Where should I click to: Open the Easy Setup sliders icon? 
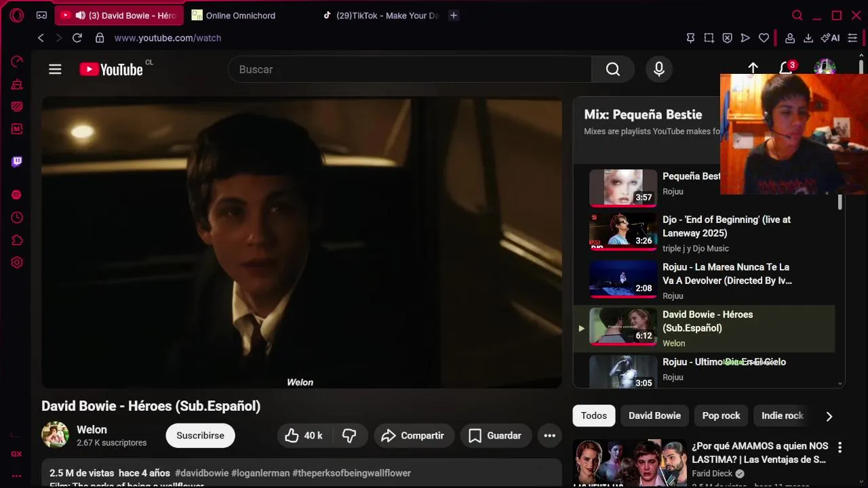[852, 38]
